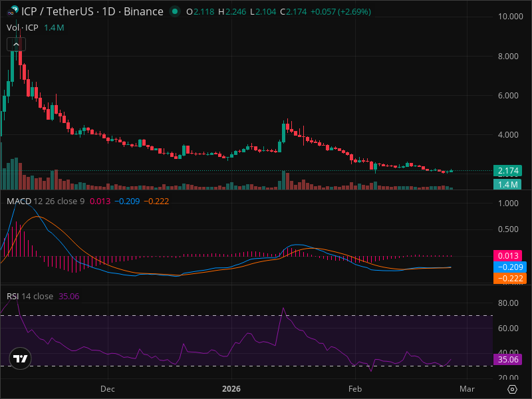The image size is (532, 399).
Task: Click the green market status dot
Action: [175, 11]
